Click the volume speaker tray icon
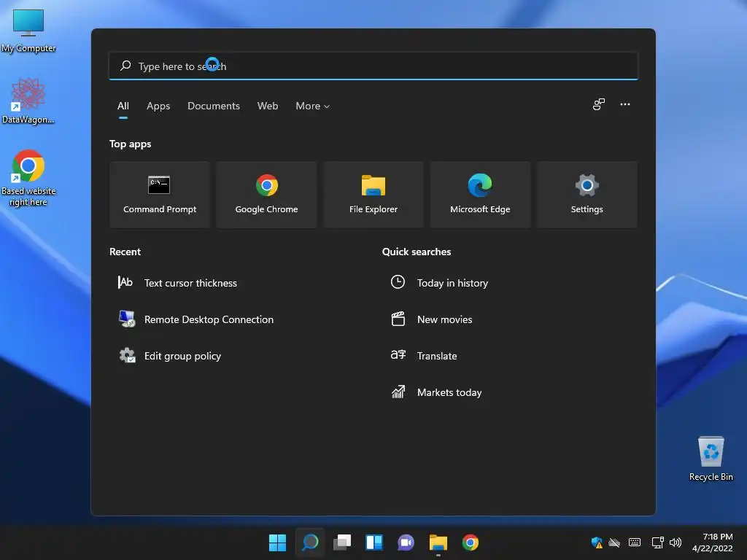747x560 pixels. click(x=675, y=542)
